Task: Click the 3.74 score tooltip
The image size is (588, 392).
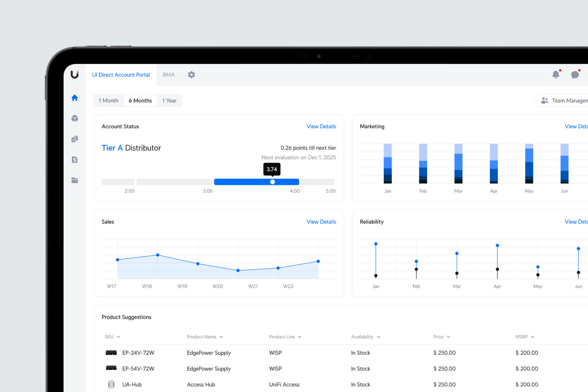Action: 272,169
